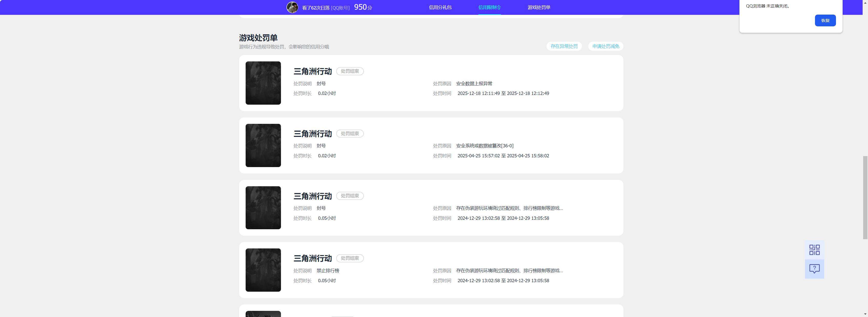
Task: Click the time range starting 2025-12-18 12:11:49
Action: [504, 94]
